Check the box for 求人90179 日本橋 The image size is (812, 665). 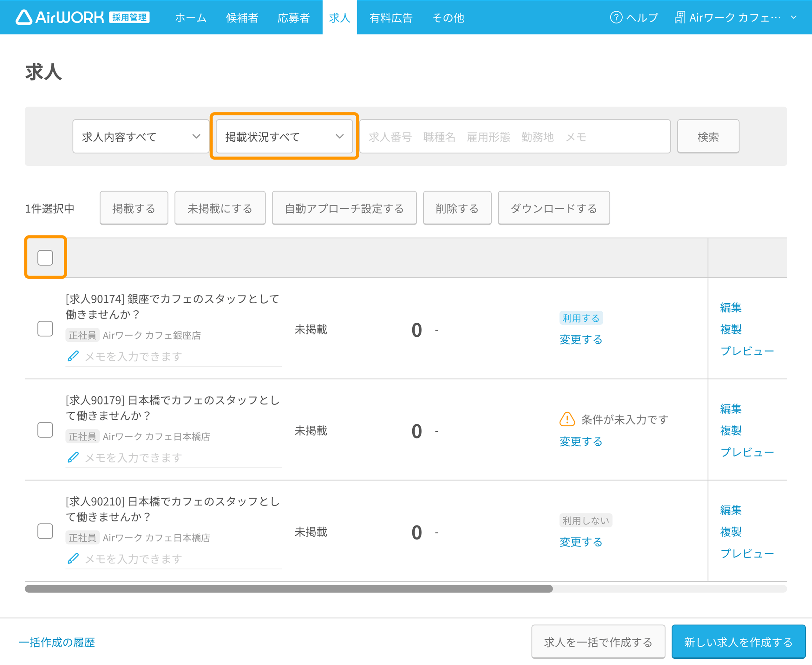[45, 430]
